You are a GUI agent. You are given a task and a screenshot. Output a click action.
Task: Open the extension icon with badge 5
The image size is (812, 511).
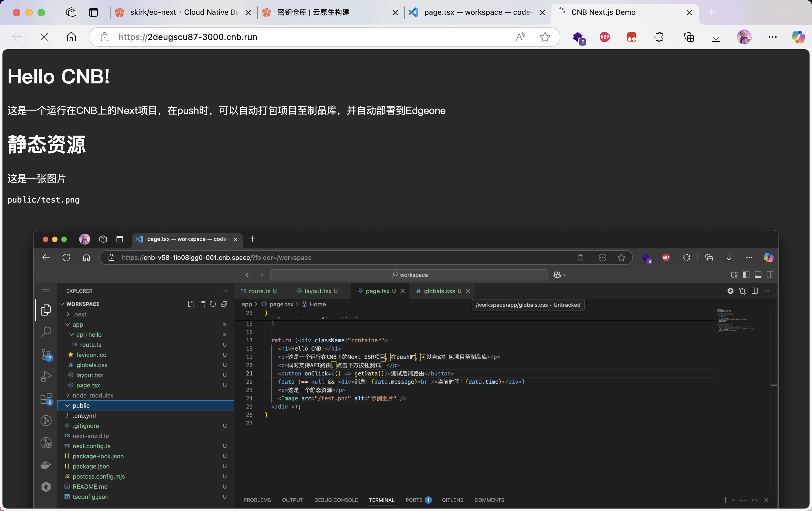pos(579,38)
